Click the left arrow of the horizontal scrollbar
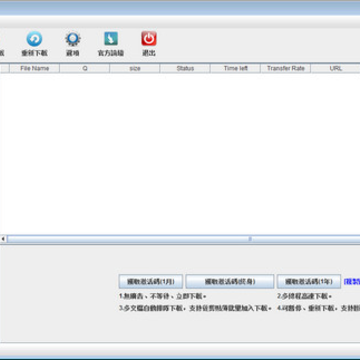Viewport: 360px width, 360px height. 3,239
